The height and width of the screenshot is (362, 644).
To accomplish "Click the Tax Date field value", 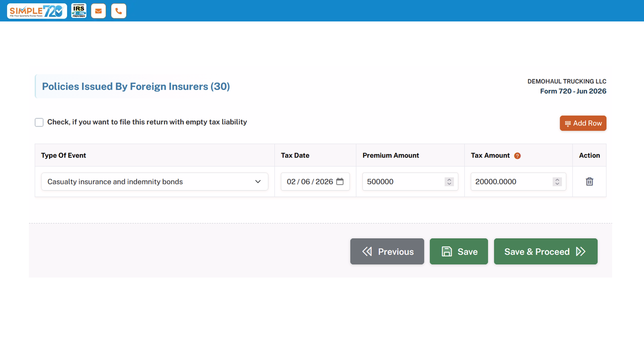I will [310, 182].
